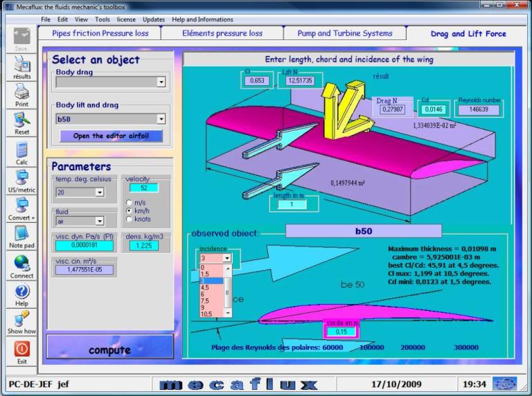Click the globe icon in status bar
This screenshot has height=396, width=532.
click(x=504, y=384)
